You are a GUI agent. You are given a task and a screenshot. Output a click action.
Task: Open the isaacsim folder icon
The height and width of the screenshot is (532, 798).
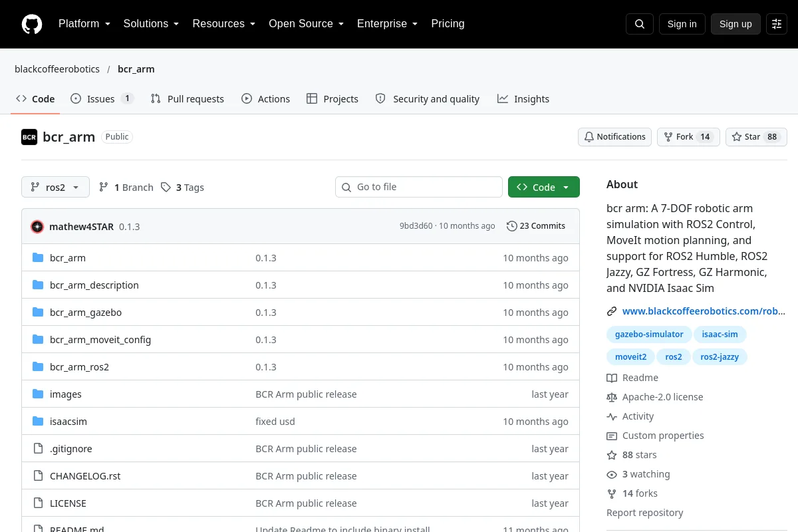[x=38, y=422]
